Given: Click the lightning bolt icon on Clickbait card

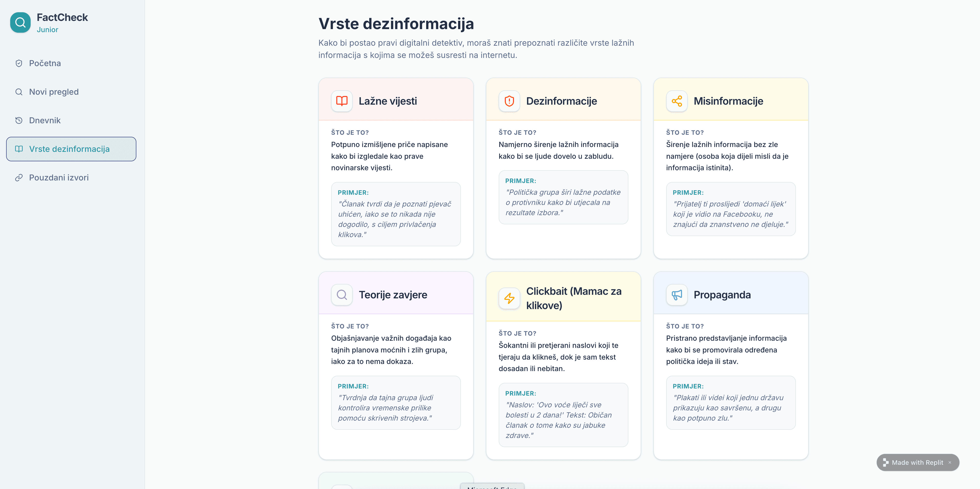Looking at the screenshot, I should (x=509, y=298).
